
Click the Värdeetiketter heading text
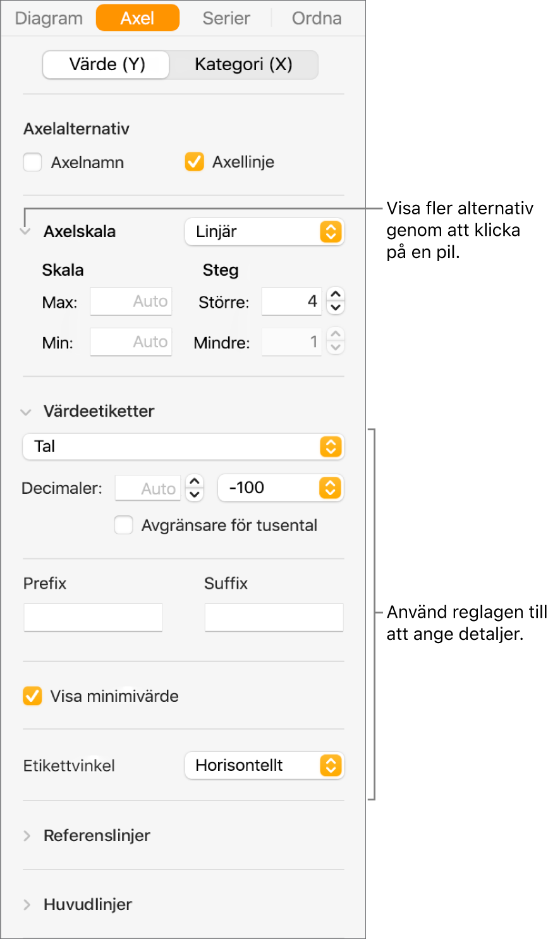(x=99, y=412)
